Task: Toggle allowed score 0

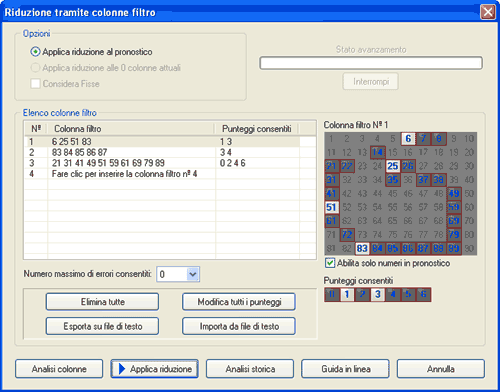Action: pyautogui.click(x=332, y=294)
